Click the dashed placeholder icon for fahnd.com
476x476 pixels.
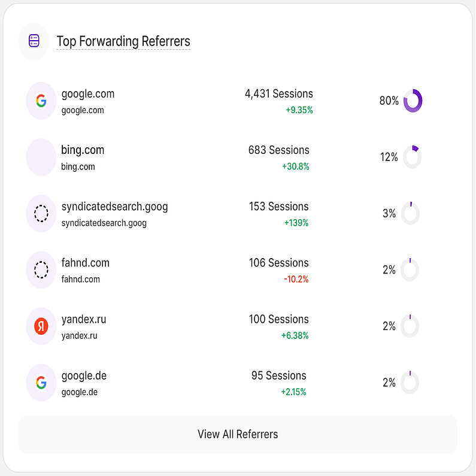[x=41, y=270]
